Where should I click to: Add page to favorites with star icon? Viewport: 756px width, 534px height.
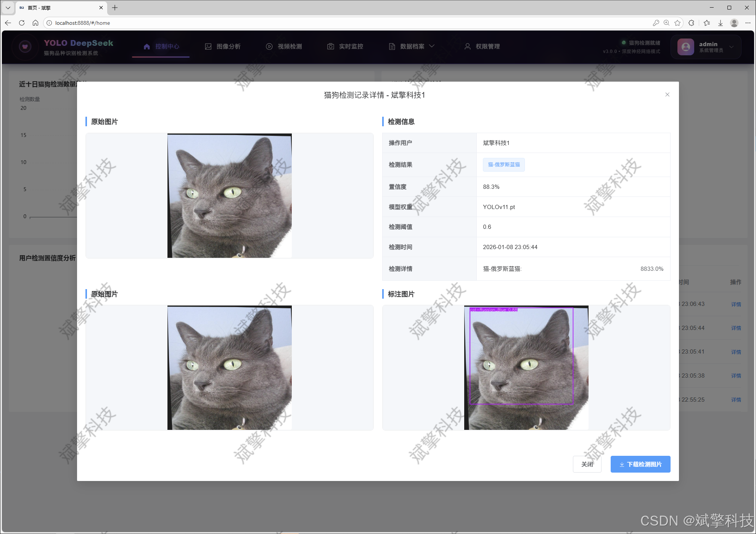tap(677, 23)
